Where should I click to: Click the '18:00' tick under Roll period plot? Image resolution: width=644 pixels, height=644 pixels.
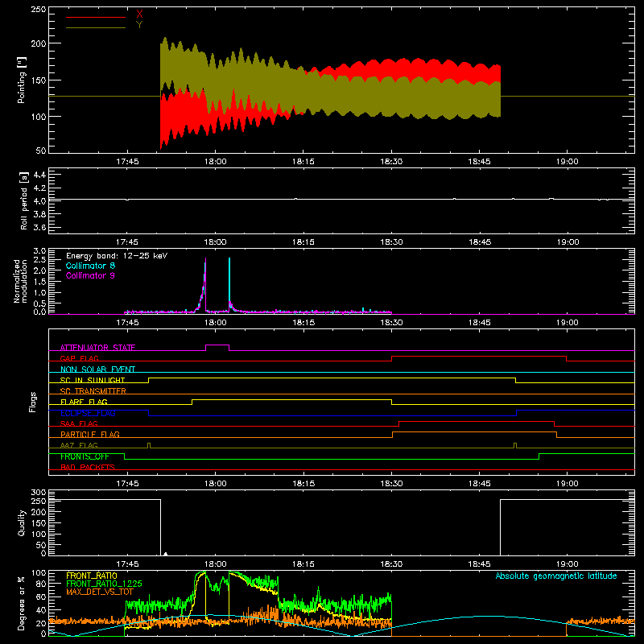click(215, 242)
